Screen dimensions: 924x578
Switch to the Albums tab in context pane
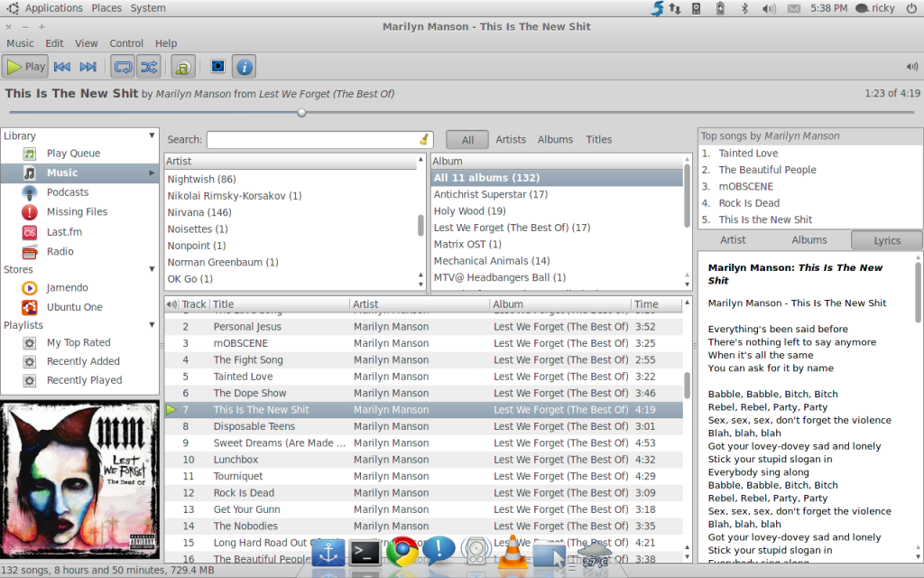pyautogui.click(x=809, y=240)
